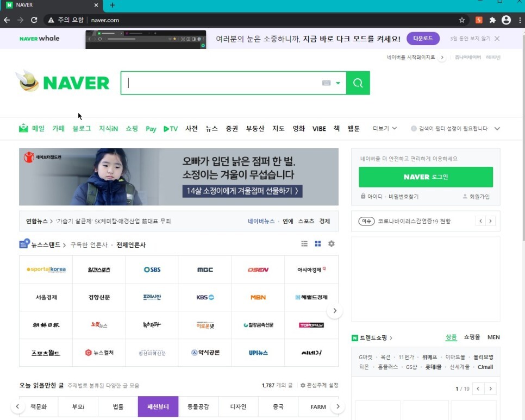Screen dimensions: 525x420
Task: Click next issue arrow beside 코로나바이러스
Action: 491,221
